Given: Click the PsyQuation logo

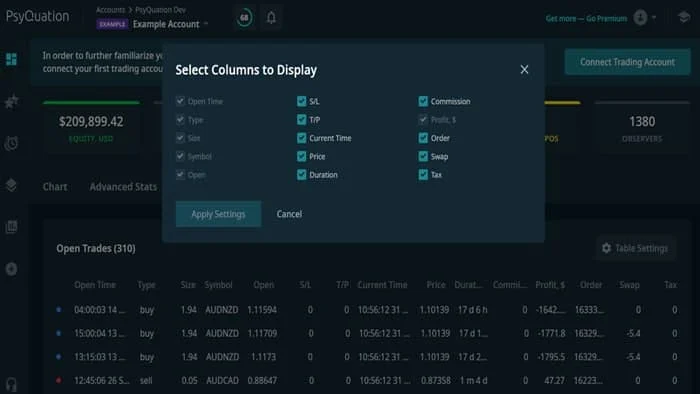Looking at the screenshot, I should tap(38, 17).
